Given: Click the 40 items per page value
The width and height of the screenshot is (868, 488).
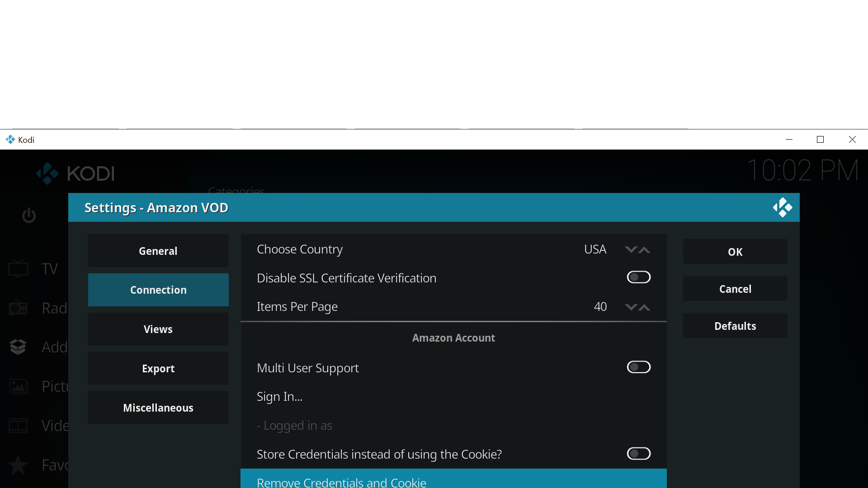Looking at the screenshot, I should [x=600, y=306].
